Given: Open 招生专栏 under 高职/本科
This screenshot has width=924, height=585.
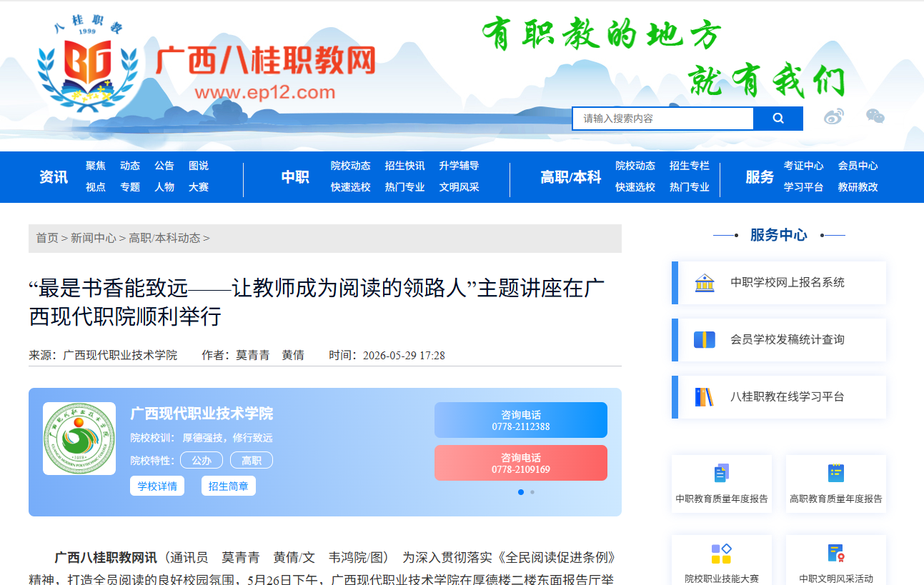Looking at the screenshot, I should point(690,166).
